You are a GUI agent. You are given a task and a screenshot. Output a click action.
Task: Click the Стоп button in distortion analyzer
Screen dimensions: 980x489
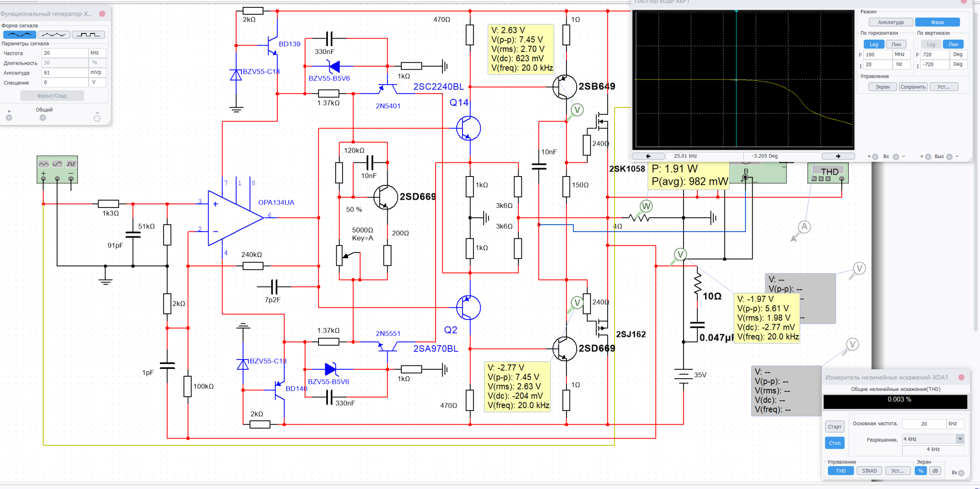coord(834,443)
